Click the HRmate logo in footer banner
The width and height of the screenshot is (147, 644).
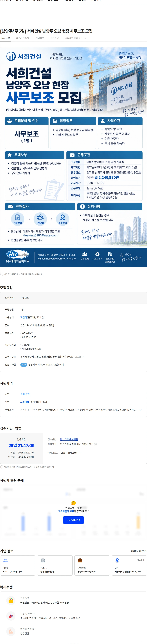(17, 254)
